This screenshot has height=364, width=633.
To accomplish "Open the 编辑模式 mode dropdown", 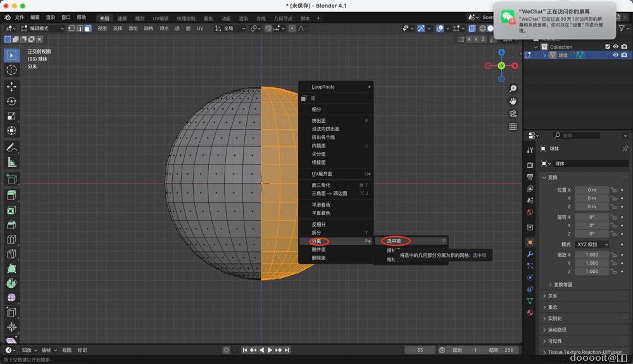I will point(42,28).
